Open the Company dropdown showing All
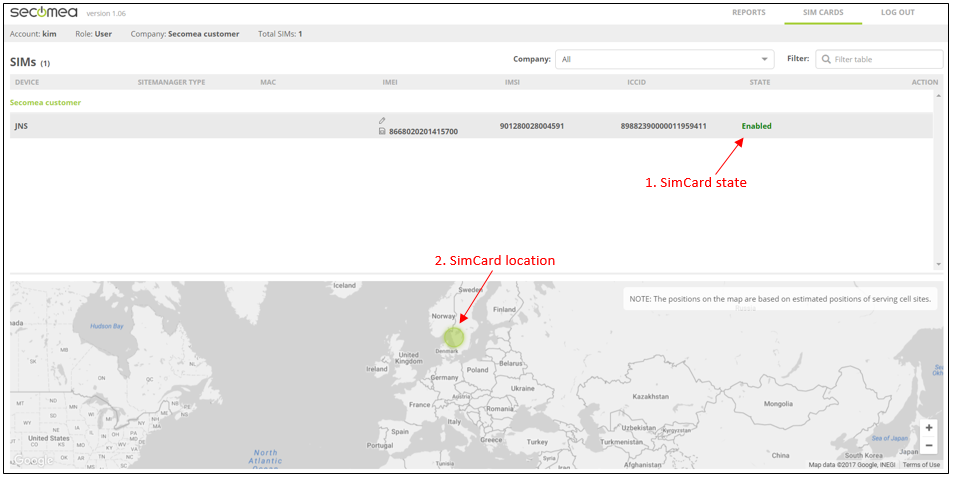 pyautogui.click(x=664, y=60)
